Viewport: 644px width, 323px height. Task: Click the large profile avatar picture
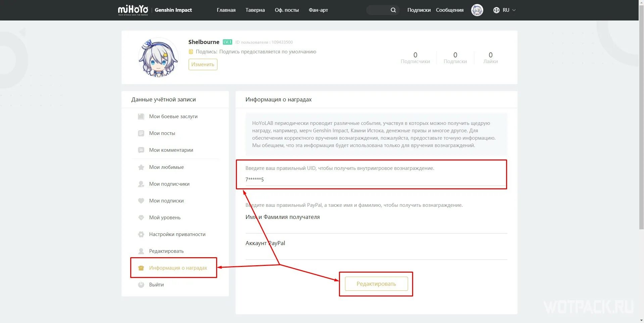click(158, 57)
